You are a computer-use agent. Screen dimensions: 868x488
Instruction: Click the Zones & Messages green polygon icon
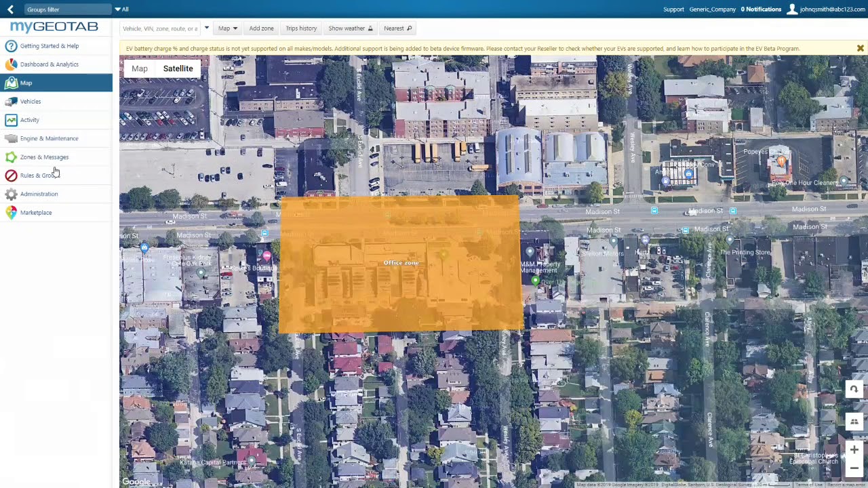click(11, 157)
